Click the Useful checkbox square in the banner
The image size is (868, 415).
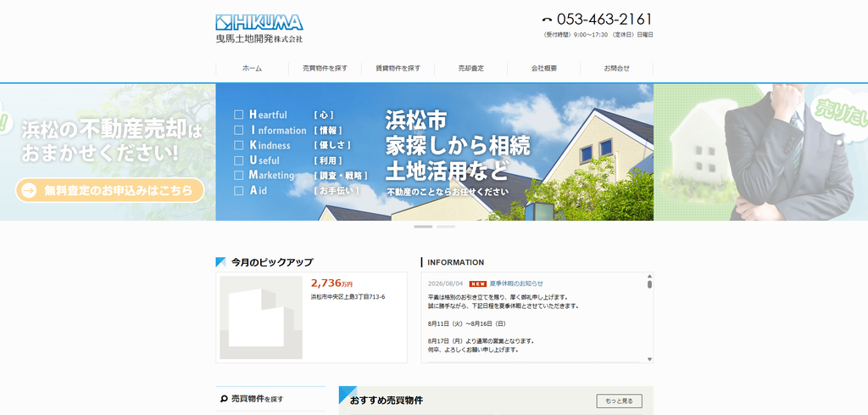pos(238,160)
